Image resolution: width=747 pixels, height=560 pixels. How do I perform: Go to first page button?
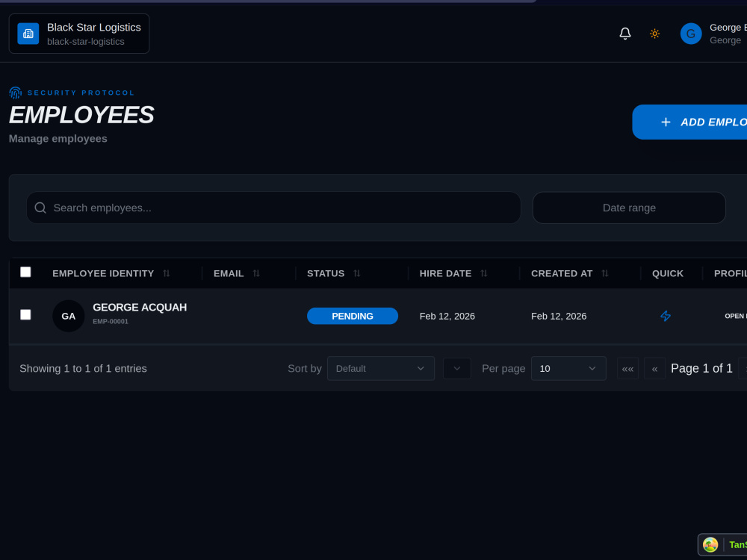point(627,369)
